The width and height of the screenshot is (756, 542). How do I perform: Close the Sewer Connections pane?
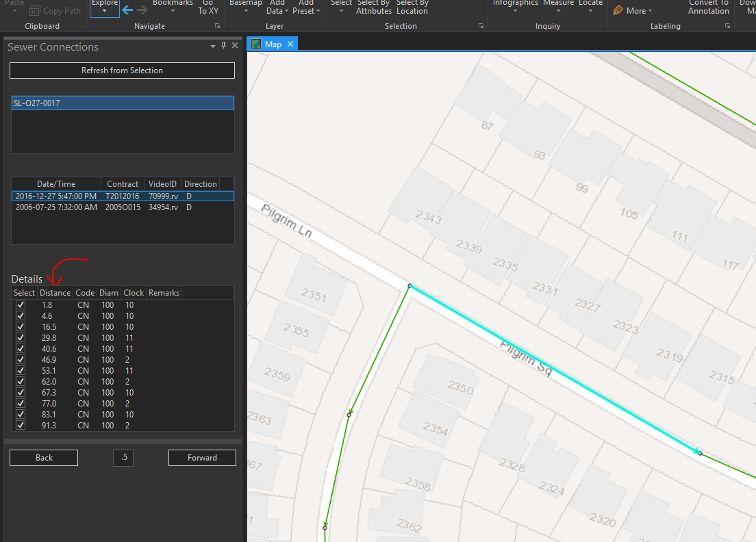(235, 45)
